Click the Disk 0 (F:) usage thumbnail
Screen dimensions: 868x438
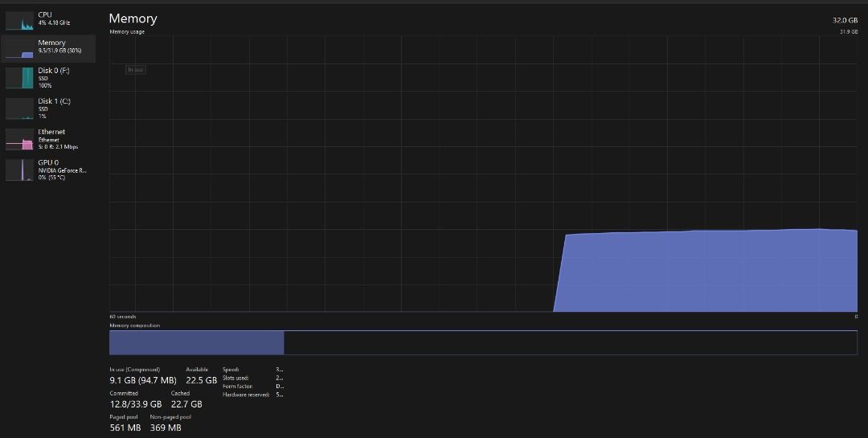19,78
